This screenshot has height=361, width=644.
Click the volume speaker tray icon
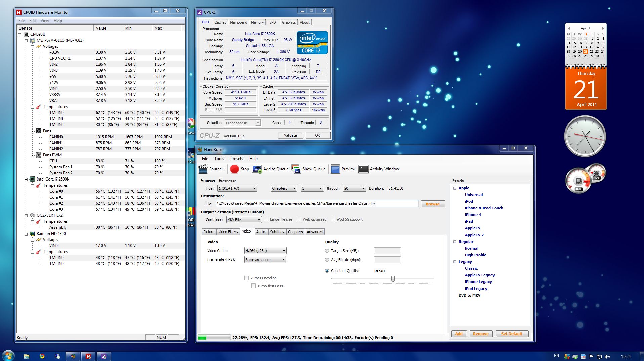click(607, 356)
